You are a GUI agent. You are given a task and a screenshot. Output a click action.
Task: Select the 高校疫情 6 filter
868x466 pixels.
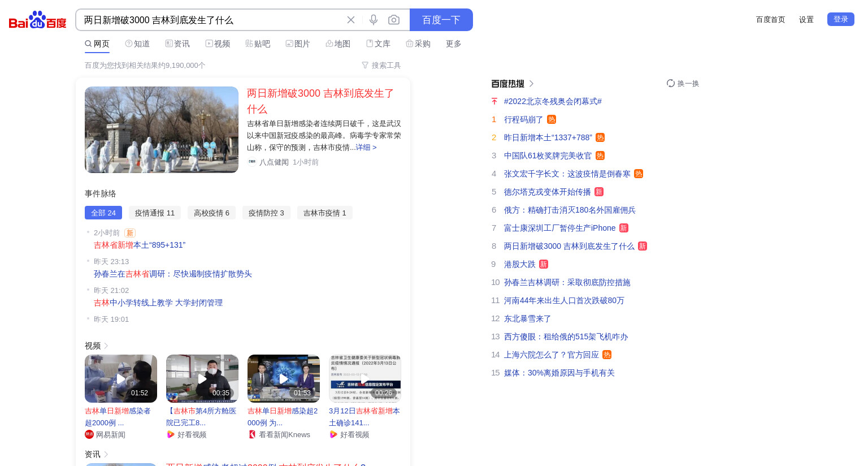212,213
